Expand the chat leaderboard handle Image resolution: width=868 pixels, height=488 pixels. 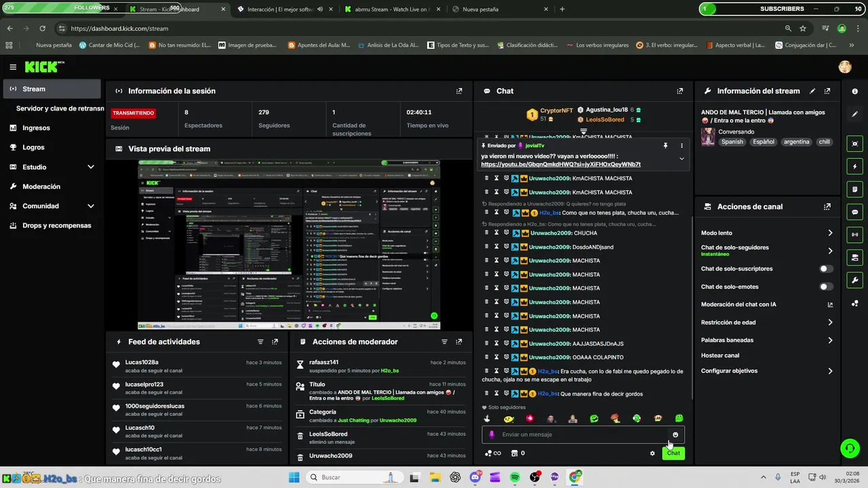583,131
